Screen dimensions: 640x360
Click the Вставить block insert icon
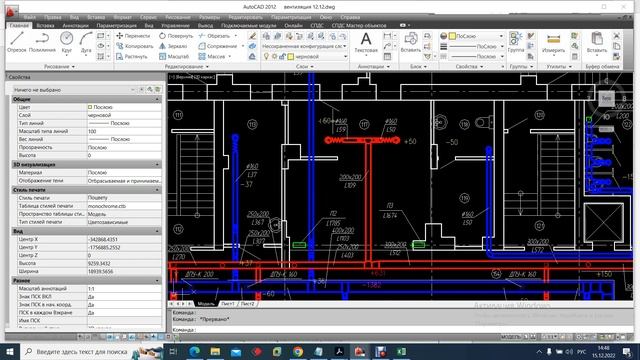410,42
